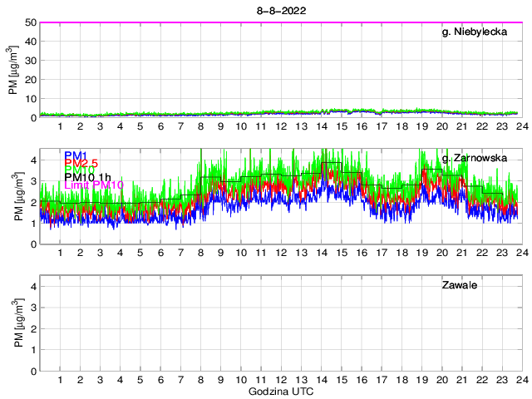Select the g. Zarnowska station label
Screen dimensions: 532x399
pos(474,157)
